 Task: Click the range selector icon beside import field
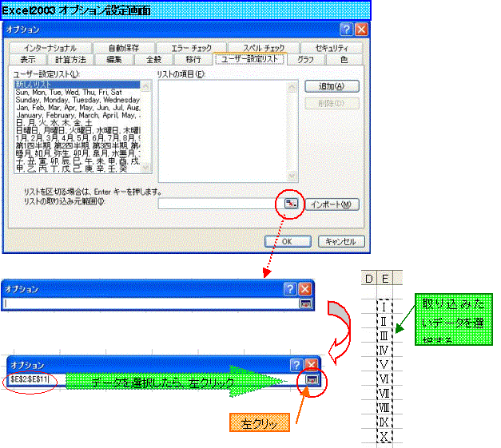[x=291, y=204]
